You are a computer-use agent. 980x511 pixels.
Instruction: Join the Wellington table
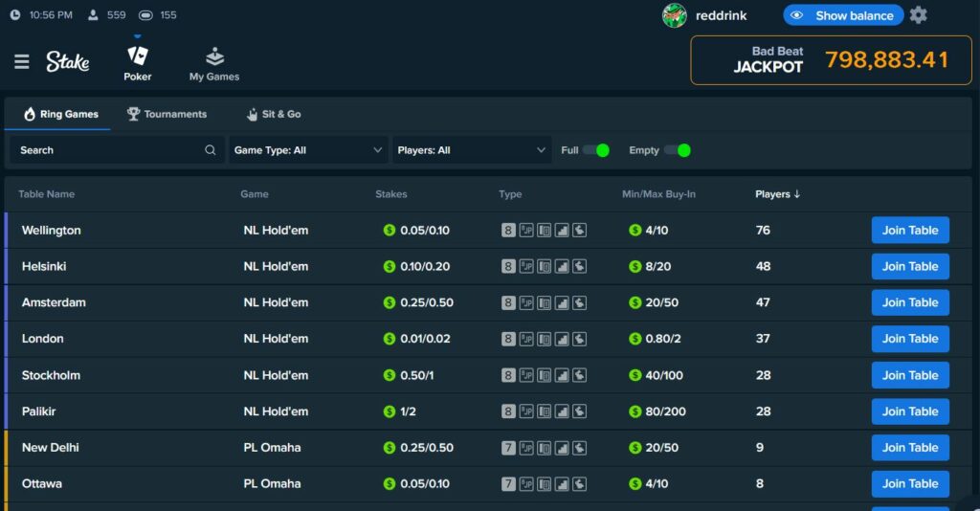tap(909, 231)
